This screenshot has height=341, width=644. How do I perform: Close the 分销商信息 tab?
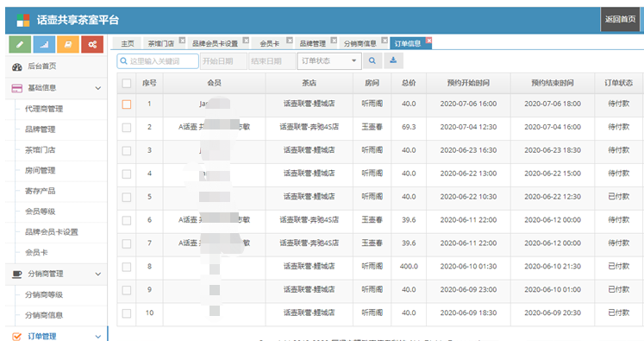click(385, 41)
